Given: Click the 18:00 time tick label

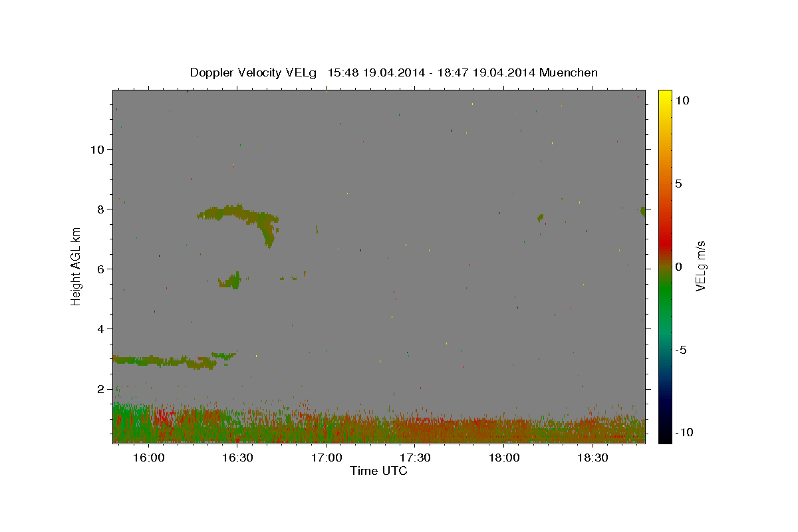Looking at the screenshot, I should coord(504,458).
